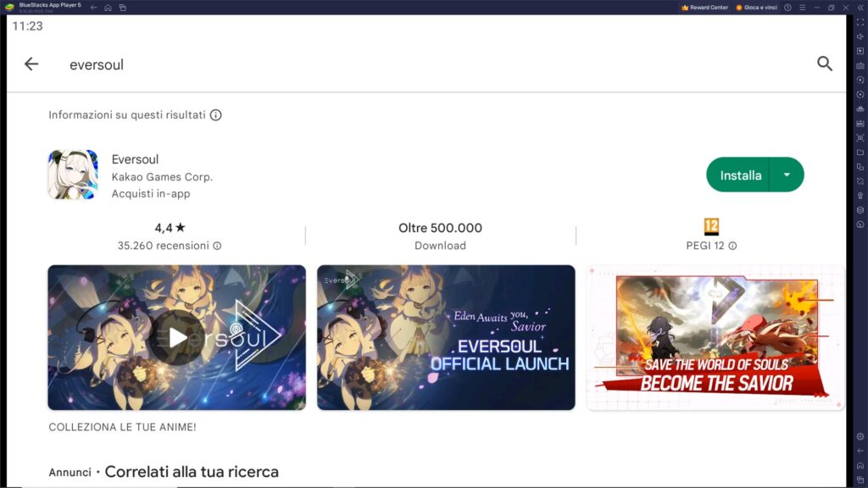868x488 pixels.
Task: Play the Eversoul trailer video
Action: (x=176, y=336)
